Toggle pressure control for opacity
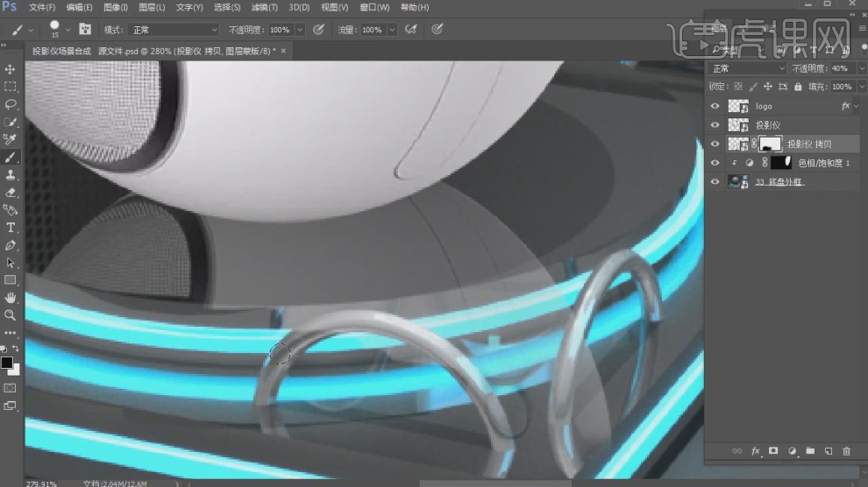The height and width of the screenshot is (487, 868). (x=318, y=29)
